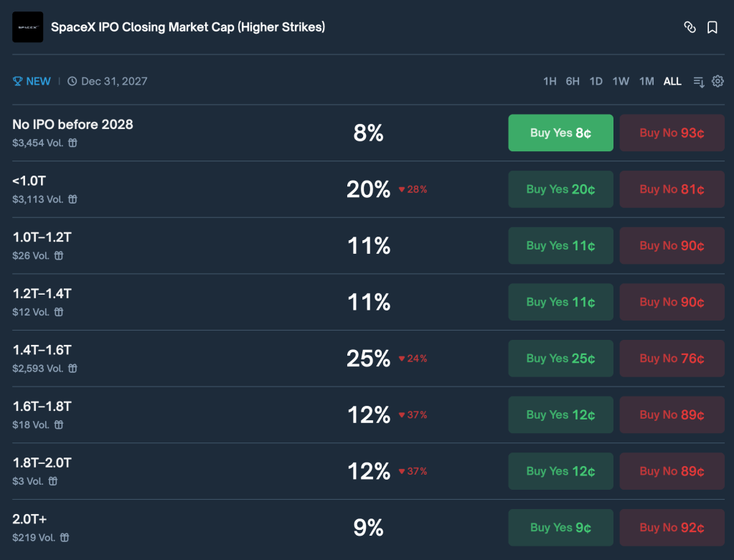Buy No at 81¢ for <1.0T
Screen dimensions: 734x560
(672, 189)
